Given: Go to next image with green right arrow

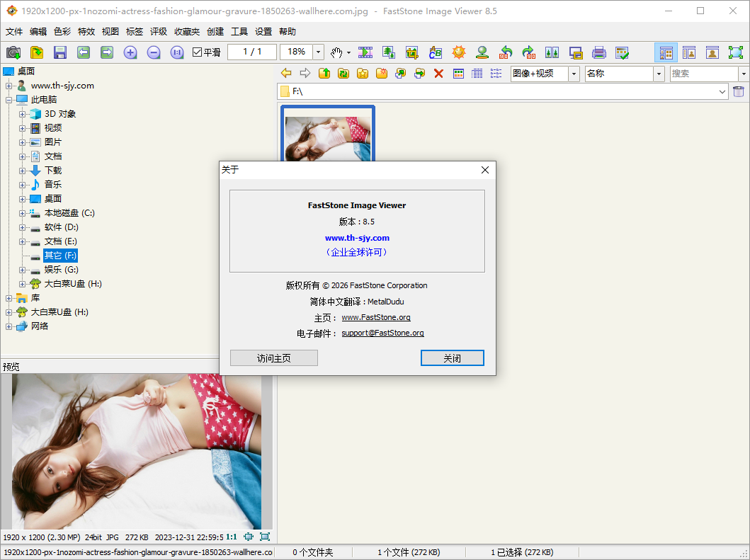Looking at the screenshot, I should [107, 52].
